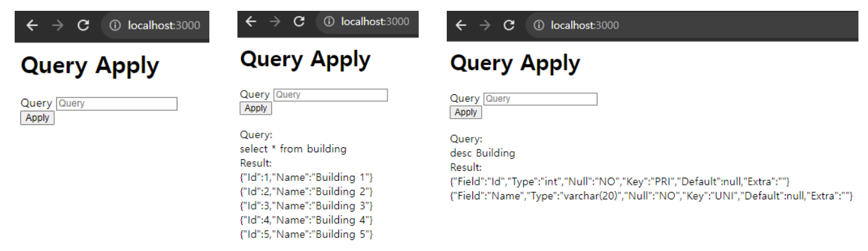868x251 pixels.
Task: Click the 'Query:' label above select statement
Action: (256, 135)
